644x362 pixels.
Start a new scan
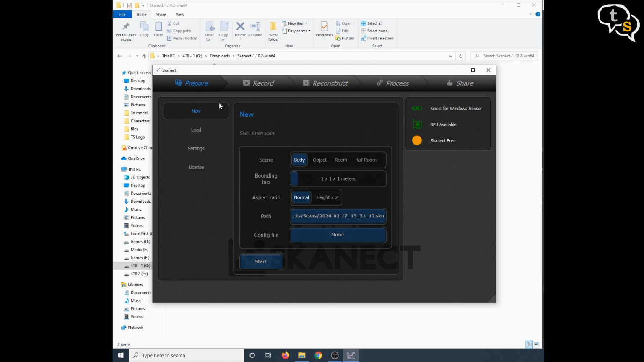[261, 261]
